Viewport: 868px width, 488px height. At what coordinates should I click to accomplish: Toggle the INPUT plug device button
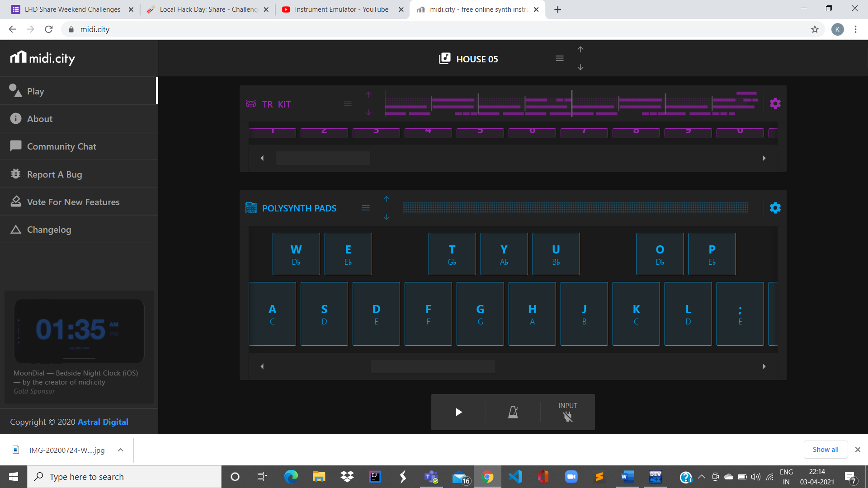[567, 416]
